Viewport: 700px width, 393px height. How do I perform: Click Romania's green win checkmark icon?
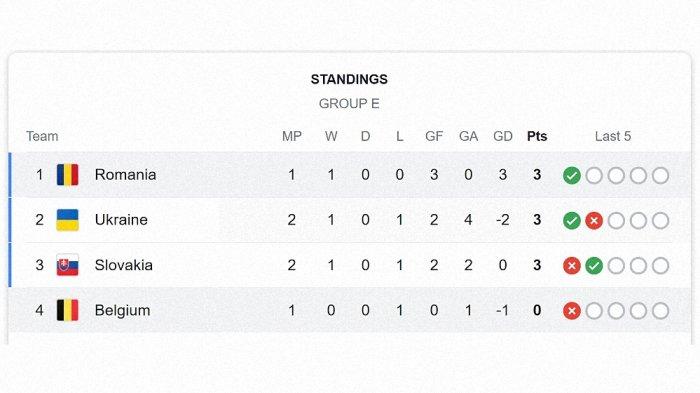coord(571,175)
